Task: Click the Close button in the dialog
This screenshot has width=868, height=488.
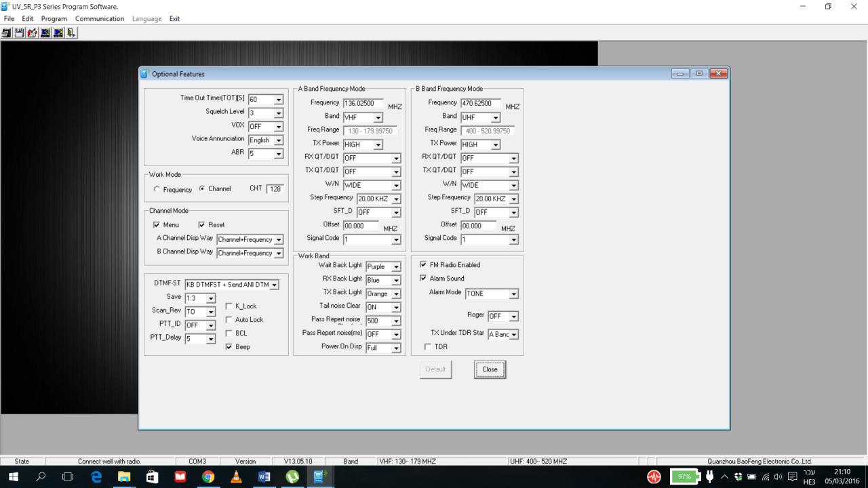Action: pos(490,369)
